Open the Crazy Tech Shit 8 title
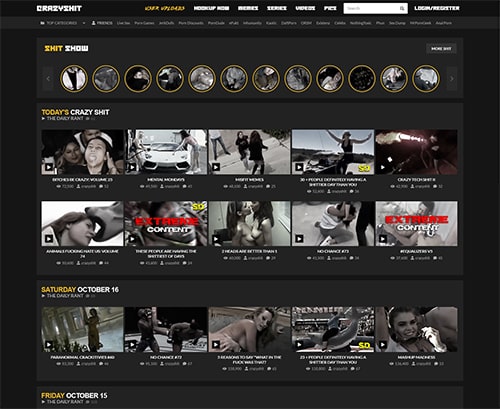 pos(416,180)
